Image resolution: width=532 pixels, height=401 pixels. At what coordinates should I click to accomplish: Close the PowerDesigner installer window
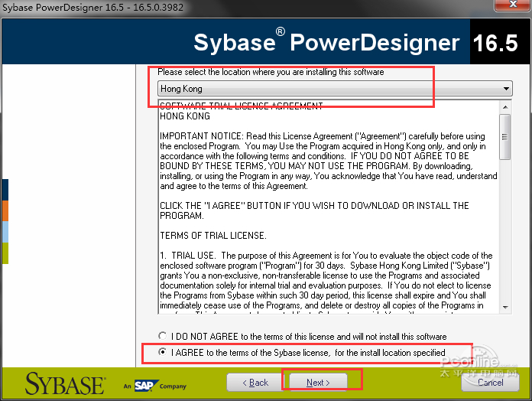(x=513, y=5)
